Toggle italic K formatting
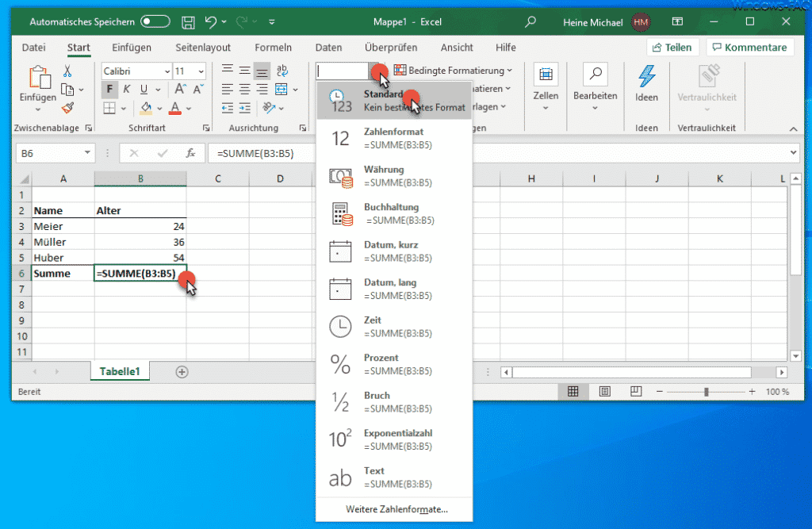Viewport: 812px width, 529px height. tap(126, 89)
